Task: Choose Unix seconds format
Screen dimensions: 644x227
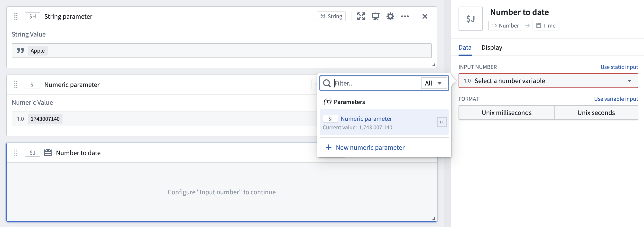Action: coord(596,113)
